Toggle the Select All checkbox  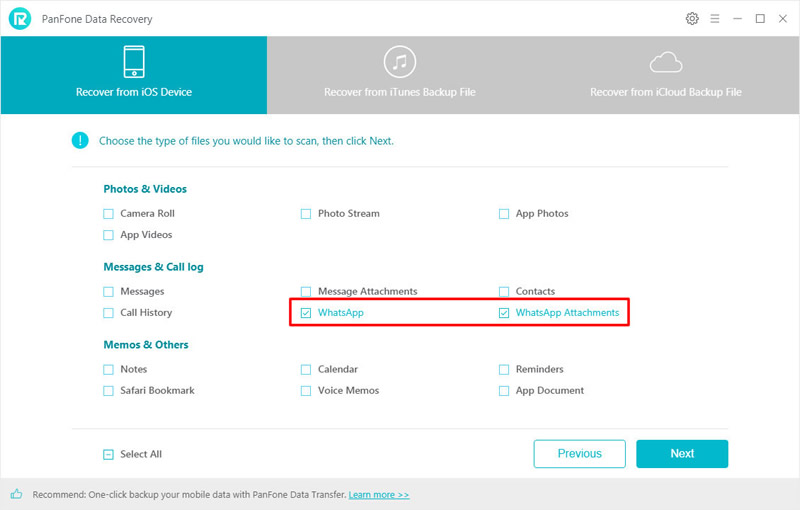108,454
